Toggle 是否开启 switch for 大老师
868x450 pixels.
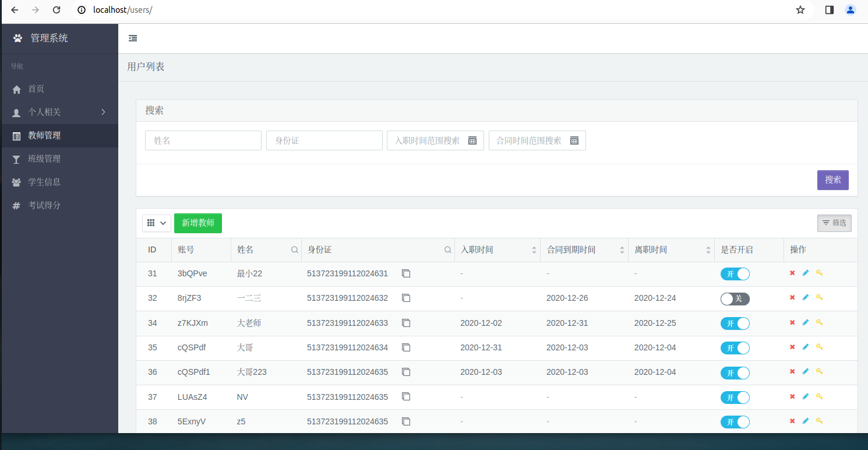[x=735, y=324]
